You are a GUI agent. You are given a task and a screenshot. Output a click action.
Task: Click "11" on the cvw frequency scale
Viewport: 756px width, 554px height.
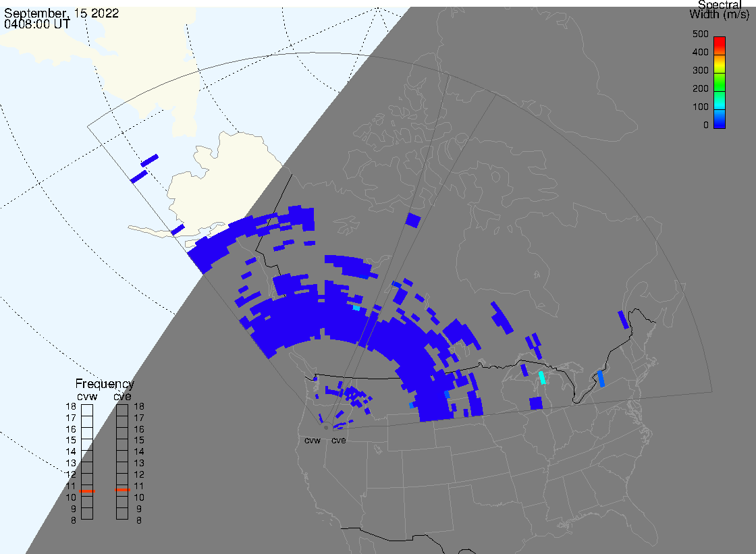point(71,486)
